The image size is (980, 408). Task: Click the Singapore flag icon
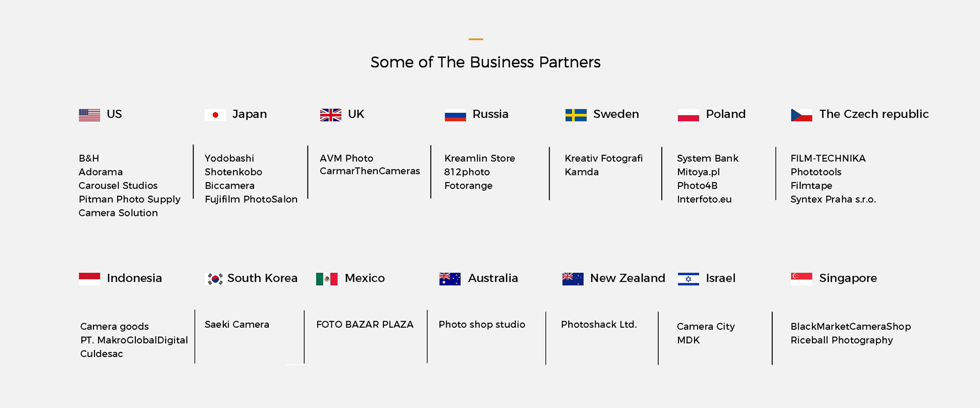pyautogui.click(x=801, y=279)
